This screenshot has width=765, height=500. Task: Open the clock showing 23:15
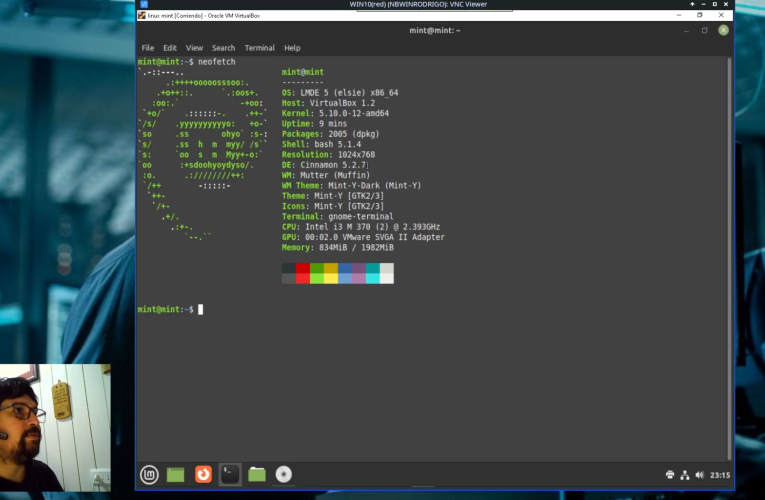(x=720, y=475)
